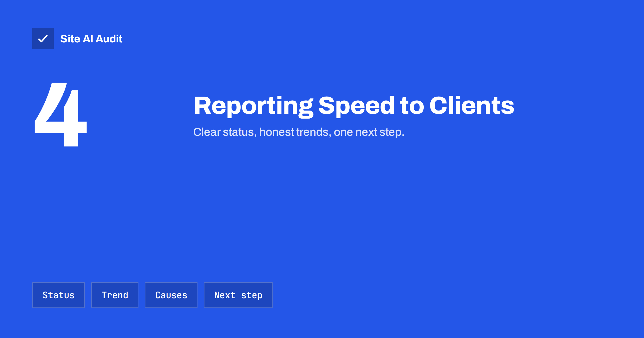Click the large number 4
The height and width of the screenshot is (338, 644).
[x=61, y=115]
